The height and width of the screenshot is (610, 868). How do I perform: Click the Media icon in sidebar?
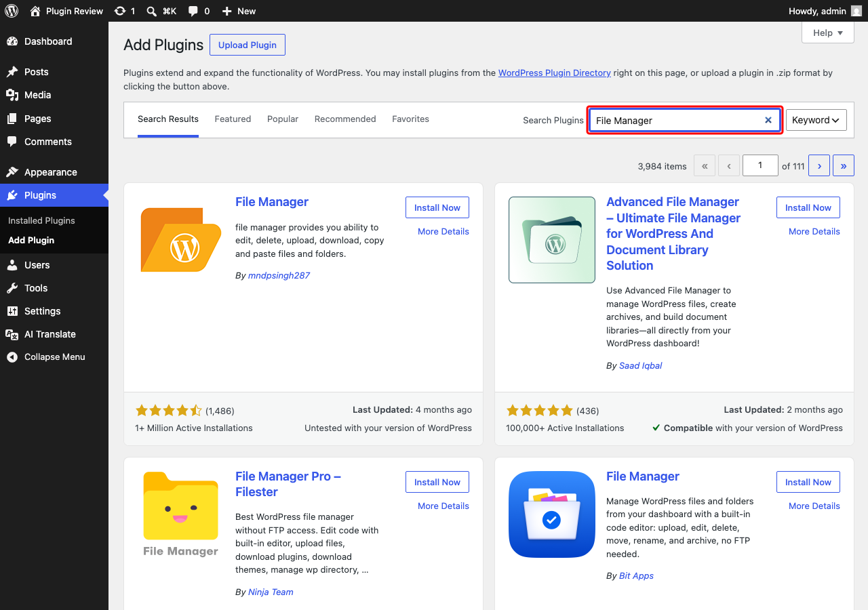(12, 95)
